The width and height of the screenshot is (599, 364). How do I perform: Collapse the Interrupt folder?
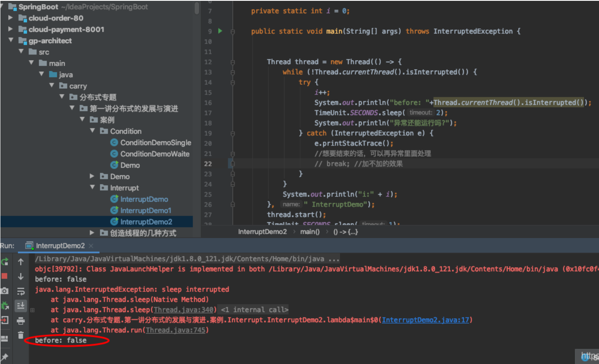coord(92,188)
